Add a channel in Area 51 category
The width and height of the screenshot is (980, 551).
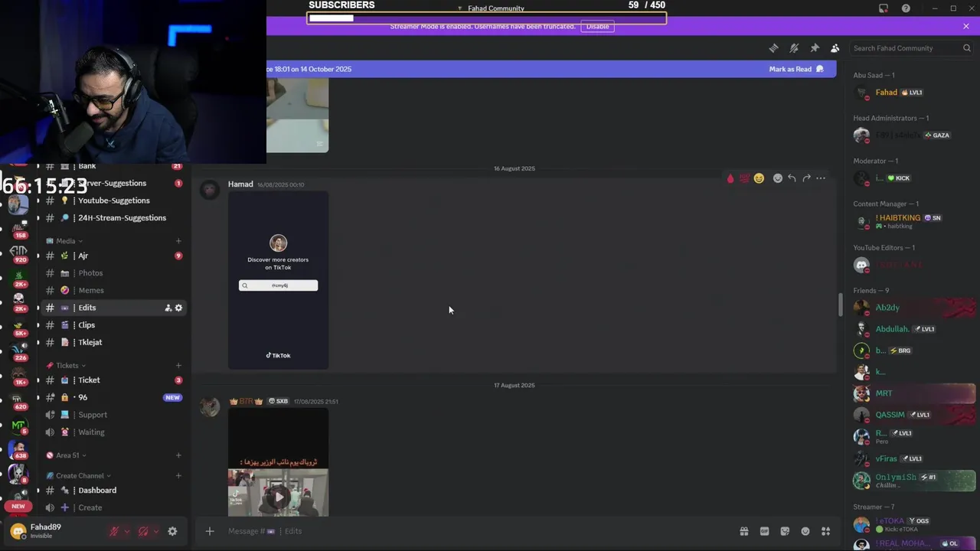pyautogui.click(x=178, y=455)
